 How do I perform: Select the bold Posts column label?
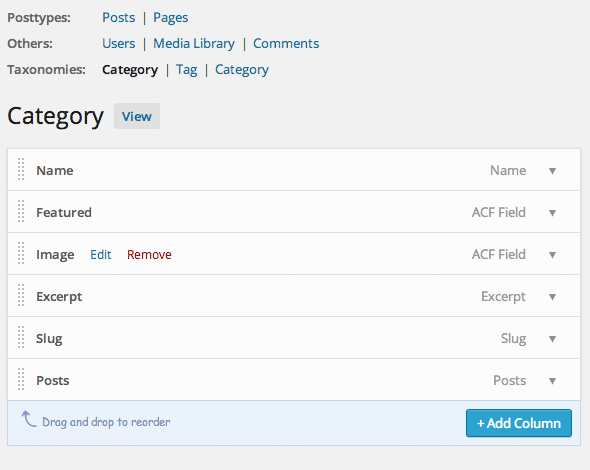click(x=53, y=380)
